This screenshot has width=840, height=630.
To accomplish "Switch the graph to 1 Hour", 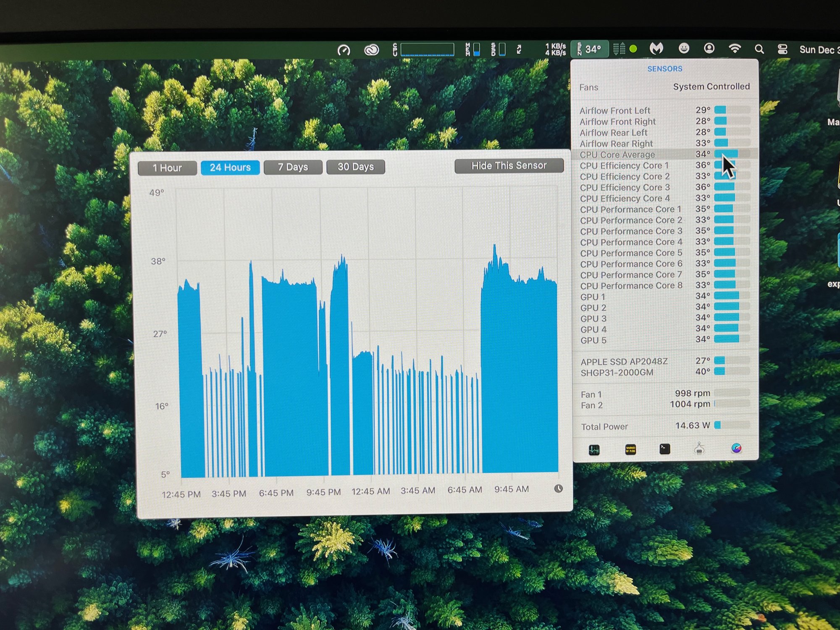I will point(167,168).
